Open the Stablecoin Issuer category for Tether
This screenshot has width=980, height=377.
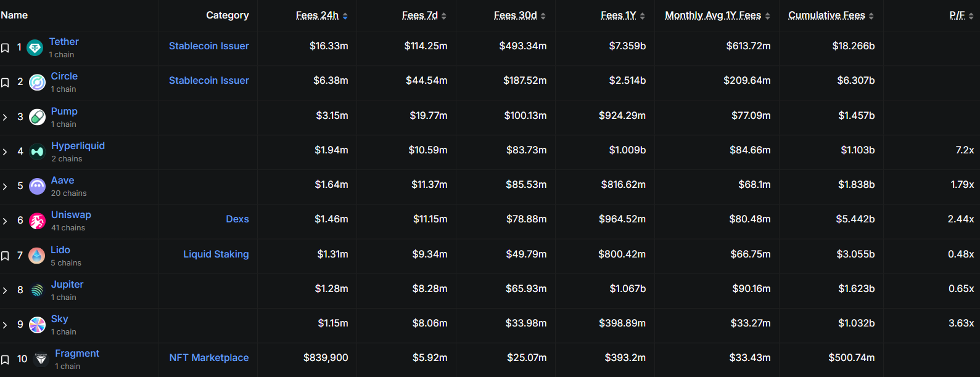pyautogui.click(x=208, y=46)
